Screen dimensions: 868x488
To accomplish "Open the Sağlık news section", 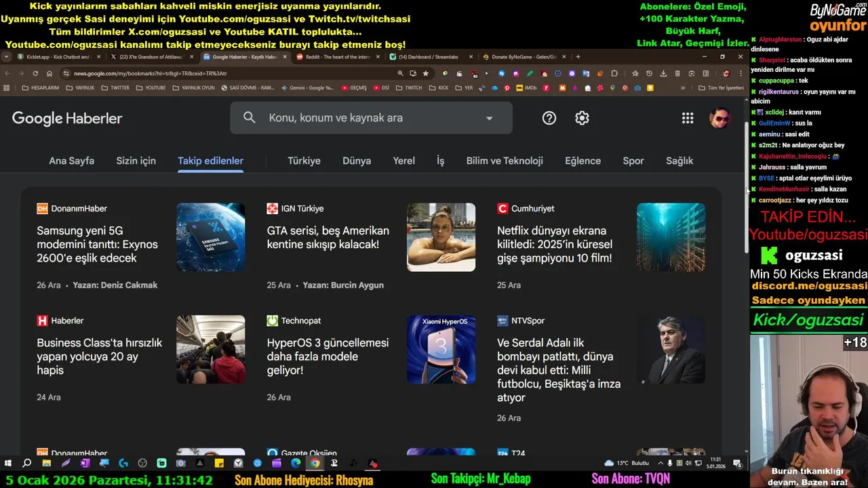I will [679, 161].
